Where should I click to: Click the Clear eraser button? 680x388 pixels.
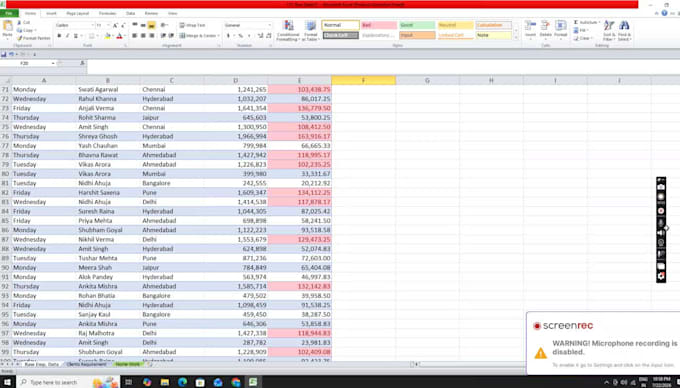click(582, 38)
